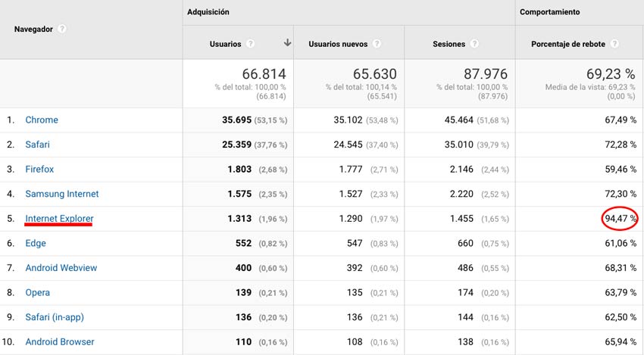This screenshot has height=355, width=644.
Task: Select Chrome sessions value 45.464
Action: (x=459, y=120)
